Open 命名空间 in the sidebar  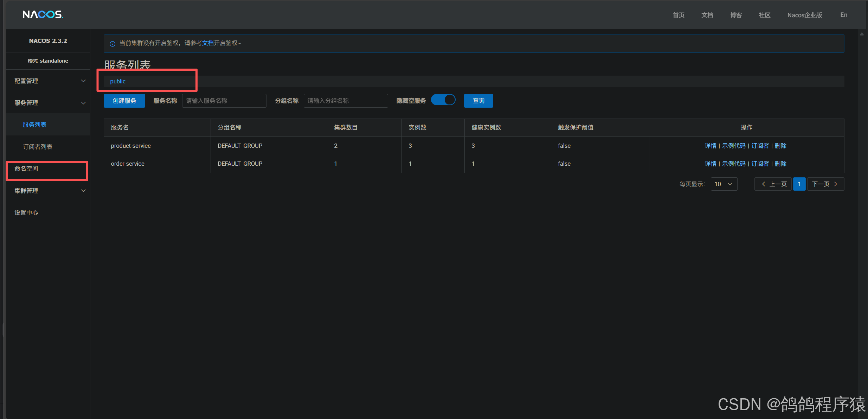click(26, 169)
